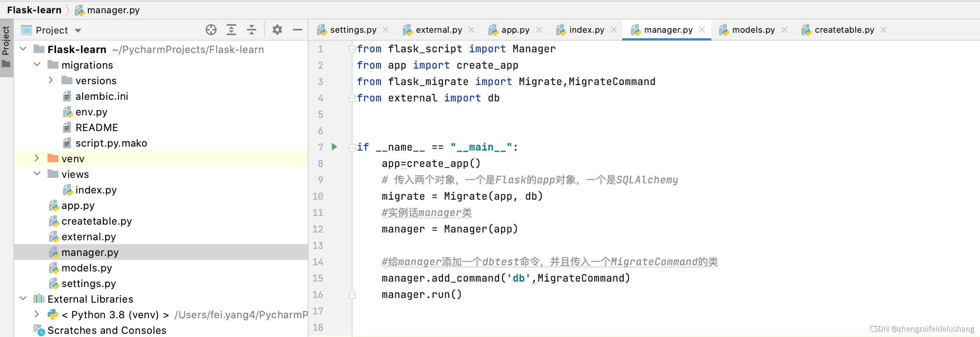This screenshot has height=337, width=980.
Task: Click the venv folder icon
Action: [53, 158]
